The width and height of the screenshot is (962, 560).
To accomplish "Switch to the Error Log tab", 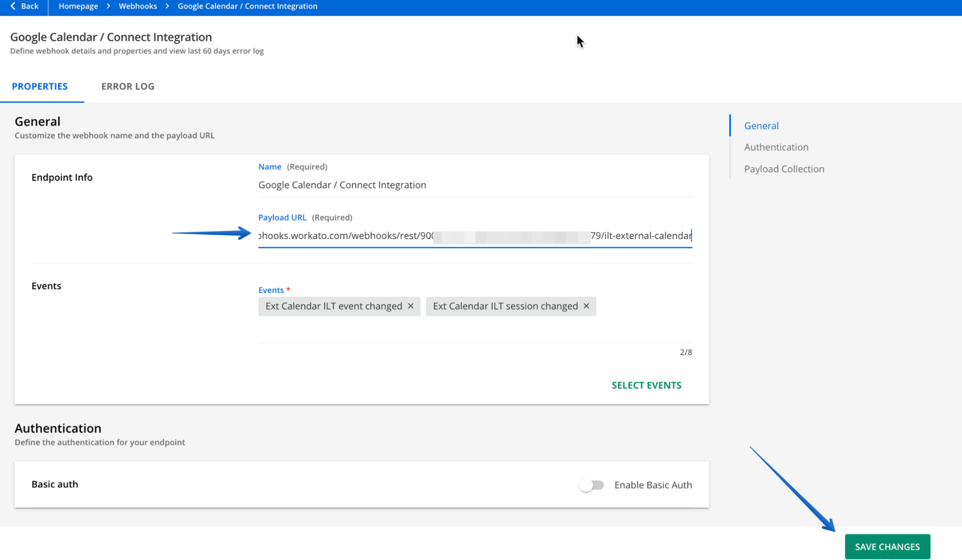I will click(x=127, y=86).
